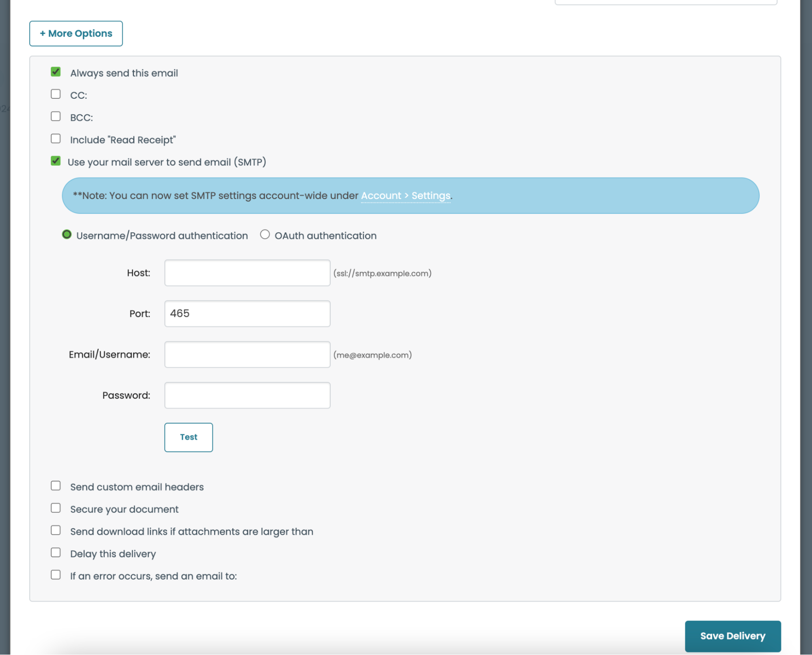812x655 pixels.
Task: Check Delay this delivery option
Action: (56, 553)
